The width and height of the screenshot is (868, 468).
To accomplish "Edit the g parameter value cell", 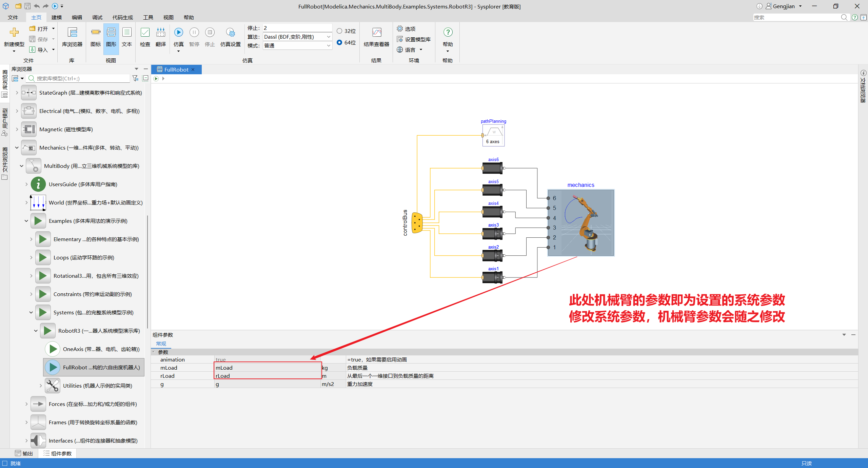I will coord(268,384).
